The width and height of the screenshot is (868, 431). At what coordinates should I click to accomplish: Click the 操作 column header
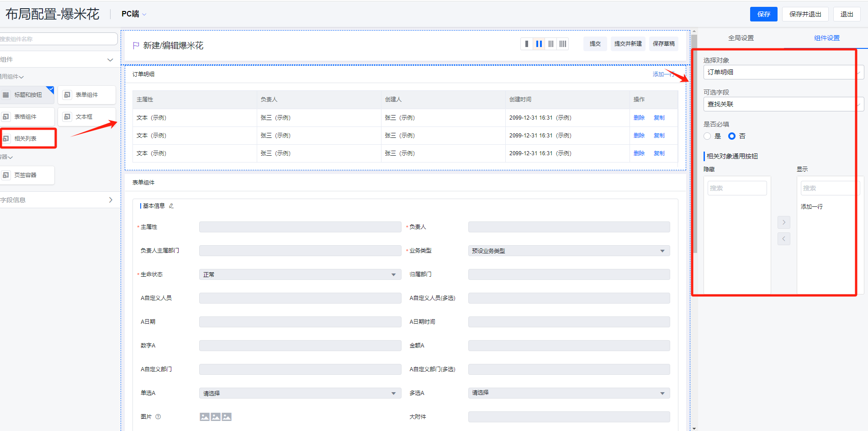(654, 100)
